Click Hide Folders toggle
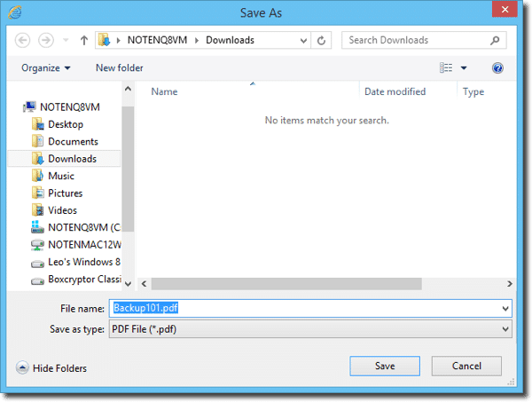The image size is (532, 402). [51, 368]
